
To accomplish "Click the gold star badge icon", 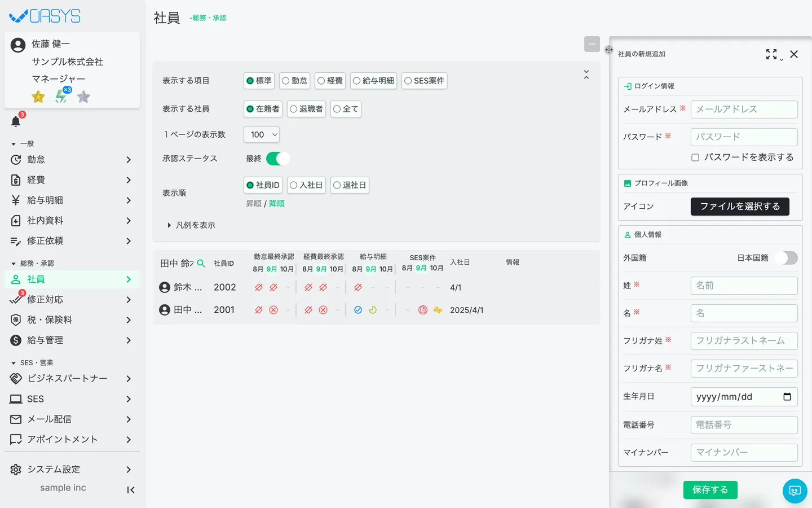I will pos(38,97).
